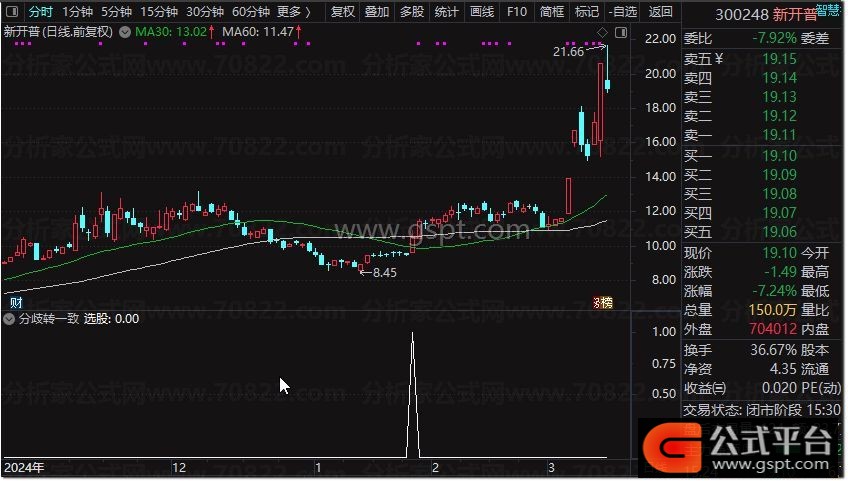Click the 21.66 high price label

[x=568, y=52]
